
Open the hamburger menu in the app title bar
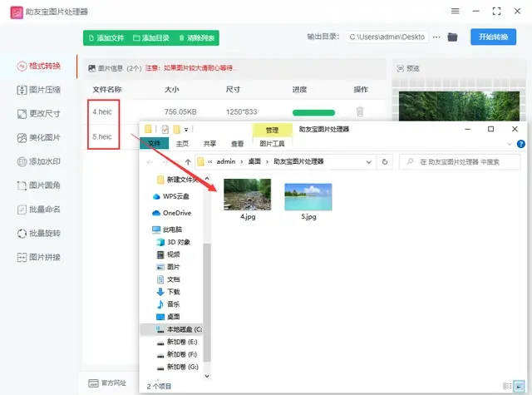(x=456, y=11)
